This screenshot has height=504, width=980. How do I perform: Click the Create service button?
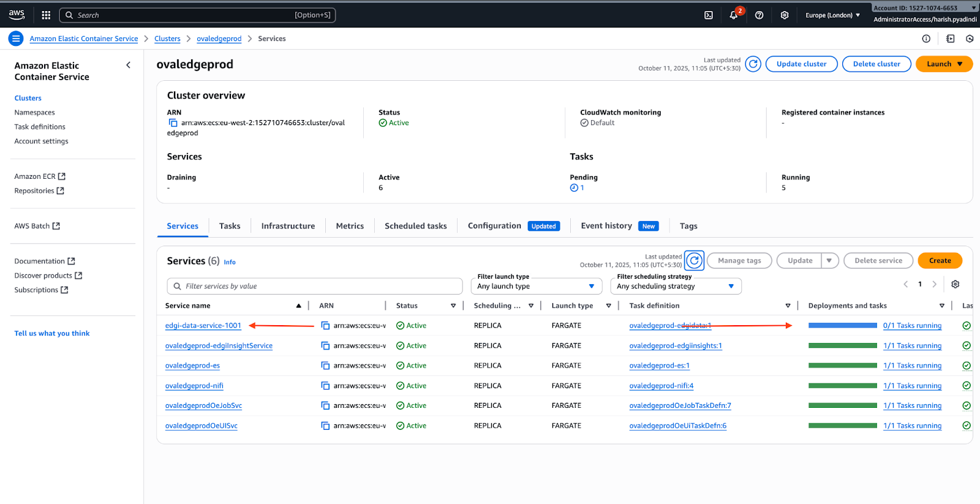[x=940, y=261]
